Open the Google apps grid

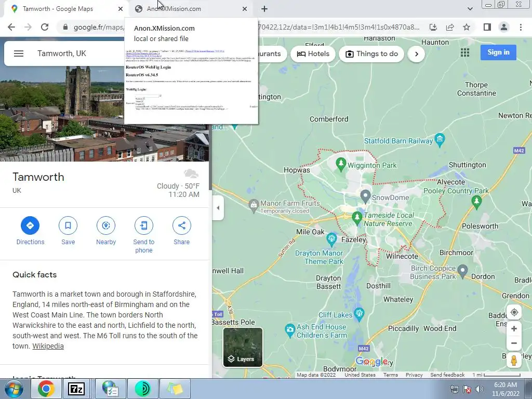pos(465,52)
